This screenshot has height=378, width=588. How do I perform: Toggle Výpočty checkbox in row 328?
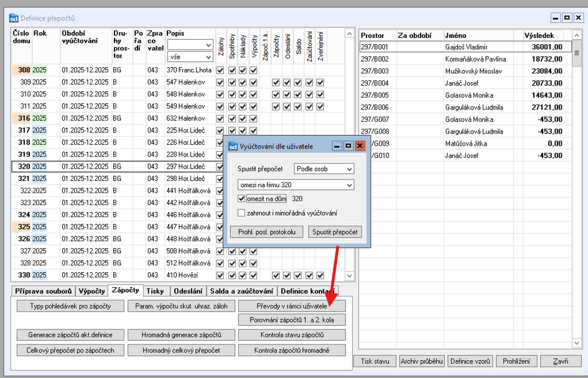(254, 263)
